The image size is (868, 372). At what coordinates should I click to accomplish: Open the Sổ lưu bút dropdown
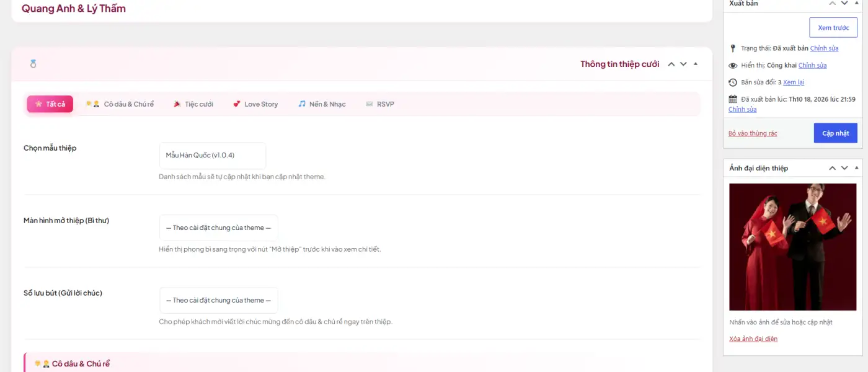pyautogui.click(x=219, y=300)
